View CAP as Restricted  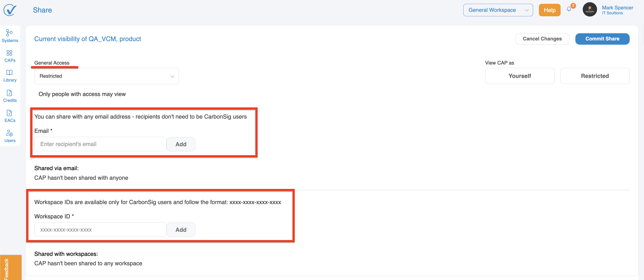click(595, 76)
